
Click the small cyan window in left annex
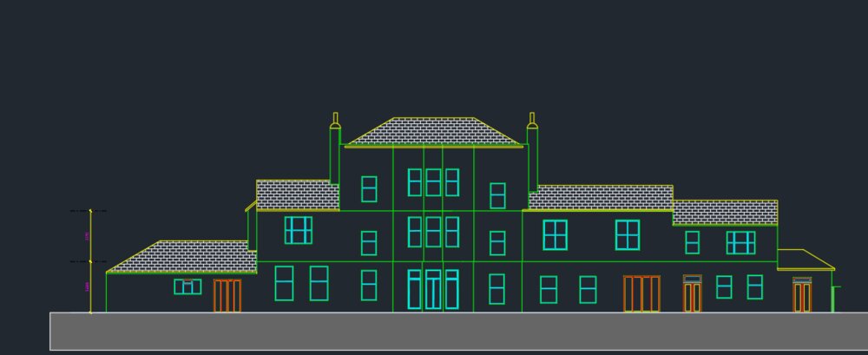click(x=187, y=286)
